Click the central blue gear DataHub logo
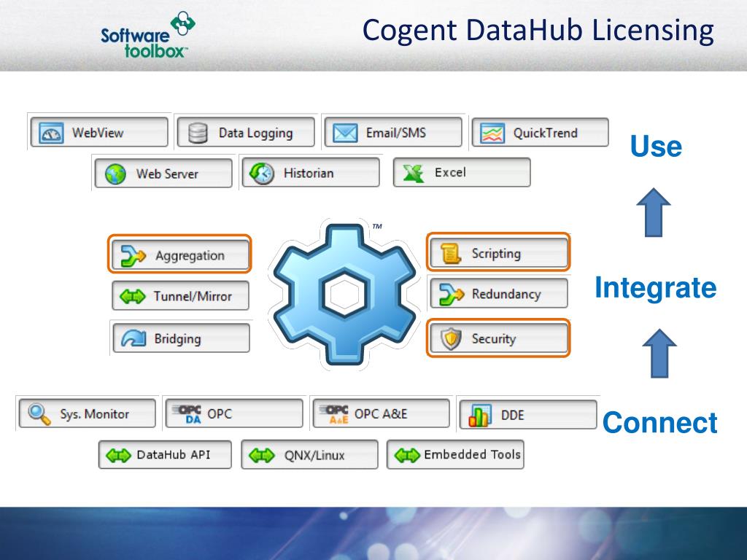The width and height of the screenshot is (747, 560). pos(344,295)
